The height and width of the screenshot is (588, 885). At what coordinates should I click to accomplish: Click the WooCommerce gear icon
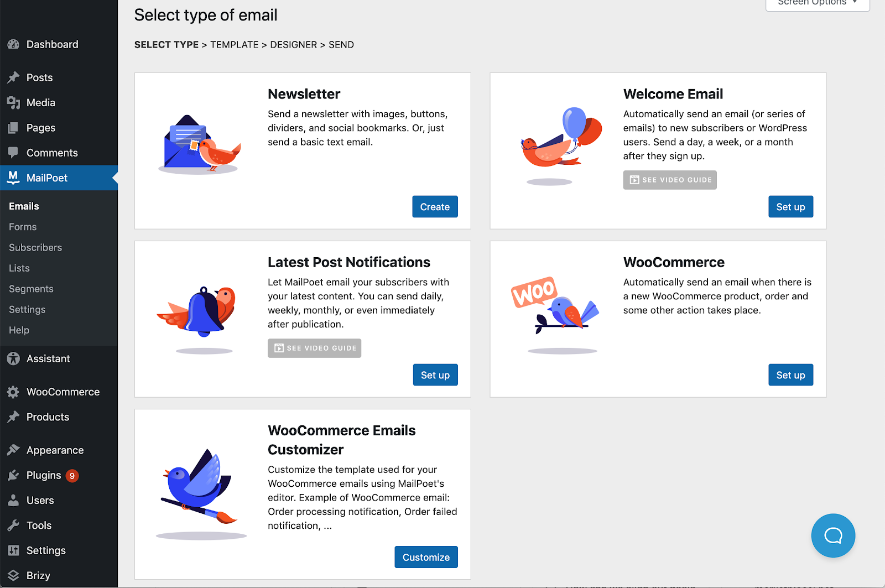click(13, 392)
